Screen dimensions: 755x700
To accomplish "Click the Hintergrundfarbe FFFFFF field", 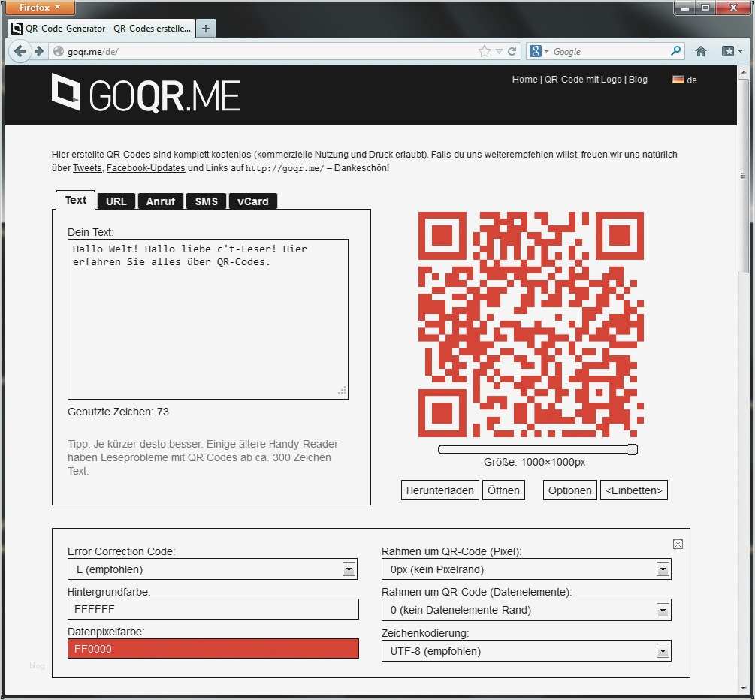I will pos(213,609).
